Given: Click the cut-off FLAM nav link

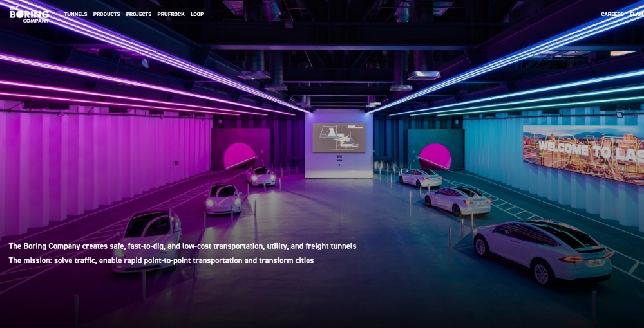Looking at the screenshot, I should click(637, 14).
